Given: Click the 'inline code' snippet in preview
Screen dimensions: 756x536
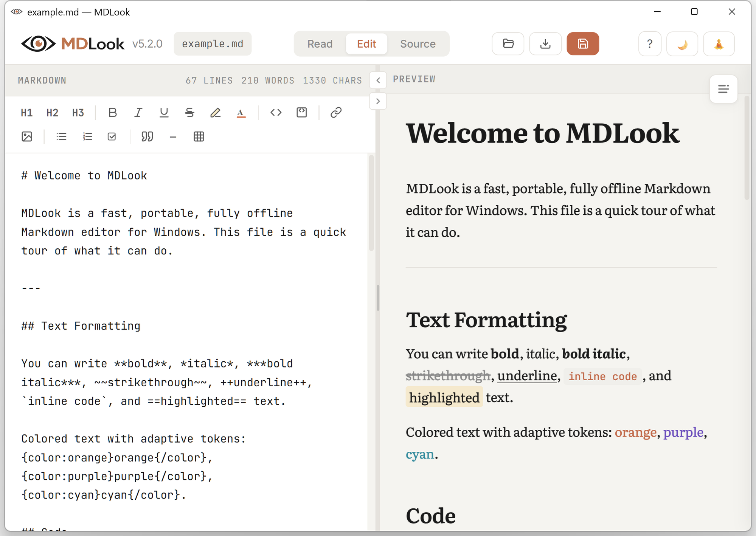Looking at the screenshot, I should pyautogui.click(x=602, y=376).
